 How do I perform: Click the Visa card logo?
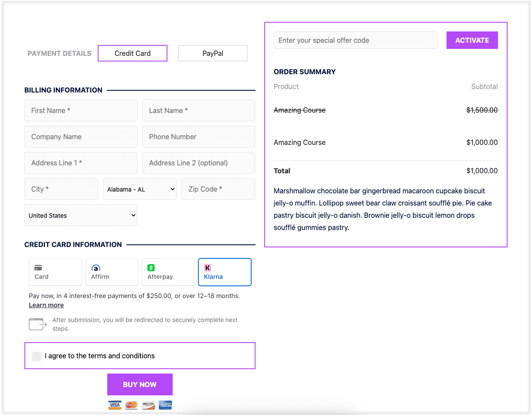[115, 405]
